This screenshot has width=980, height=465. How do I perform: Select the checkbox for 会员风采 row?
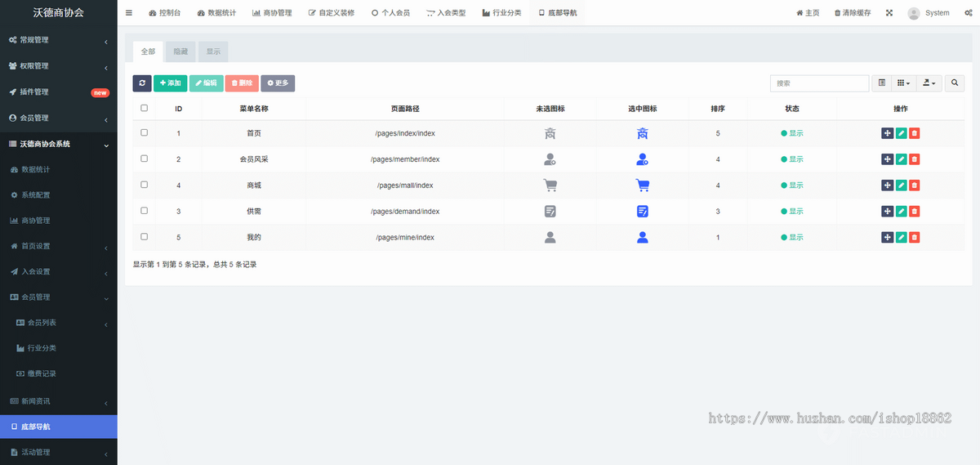[145, 159]
